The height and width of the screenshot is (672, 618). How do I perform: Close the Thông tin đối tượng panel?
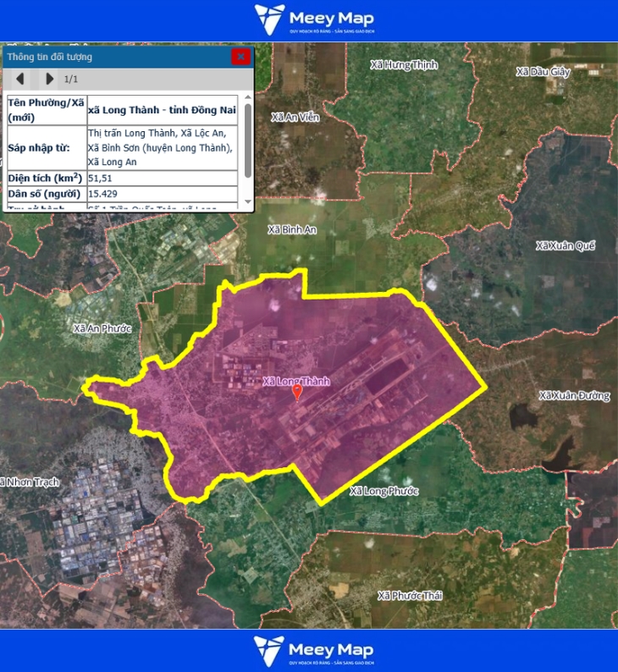coord(240,57)
